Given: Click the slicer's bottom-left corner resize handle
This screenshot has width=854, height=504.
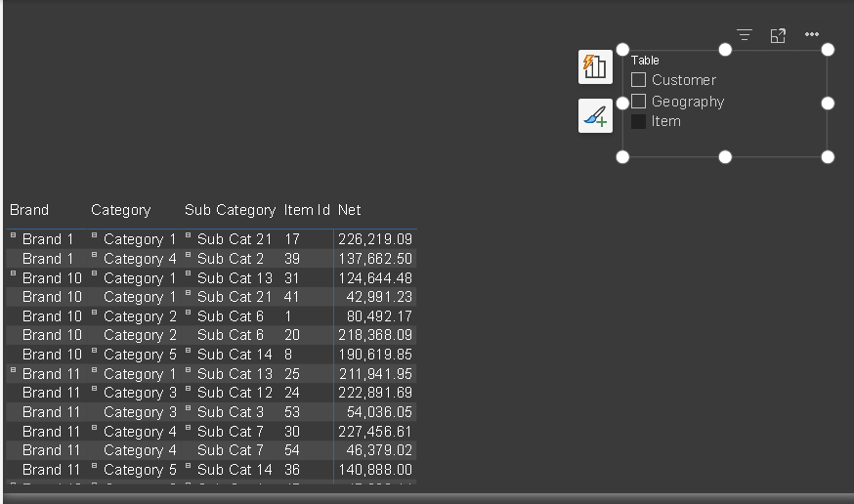Looking at the screenshot, I should tap(622, 157).
